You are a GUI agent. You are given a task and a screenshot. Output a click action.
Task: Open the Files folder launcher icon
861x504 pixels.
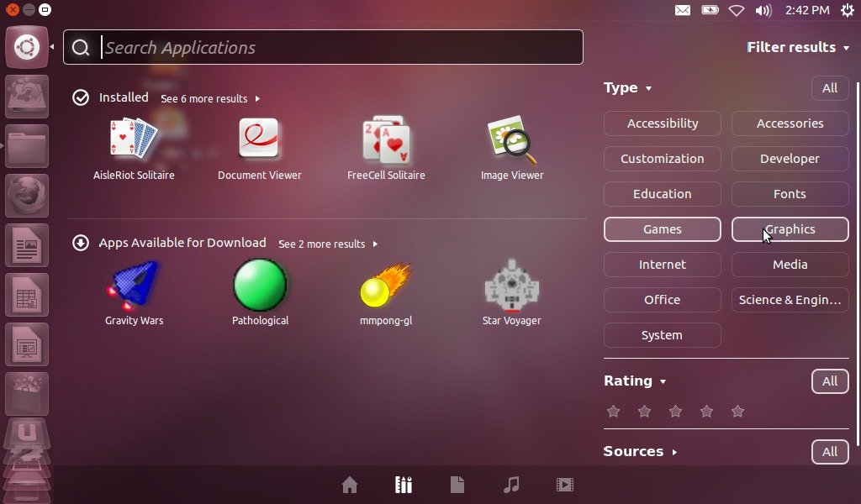[27, 146]
